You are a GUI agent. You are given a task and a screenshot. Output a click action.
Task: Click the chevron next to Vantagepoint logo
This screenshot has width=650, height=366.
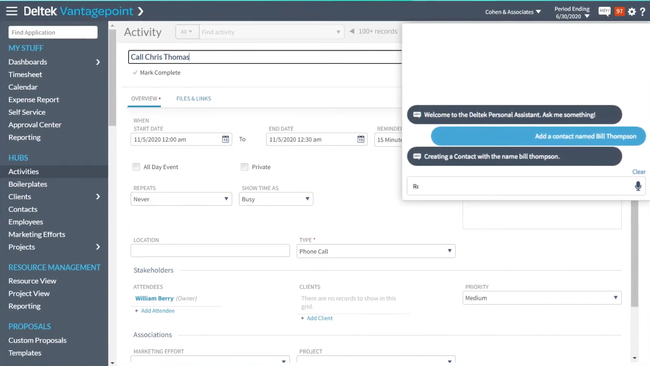pos(141,11)
